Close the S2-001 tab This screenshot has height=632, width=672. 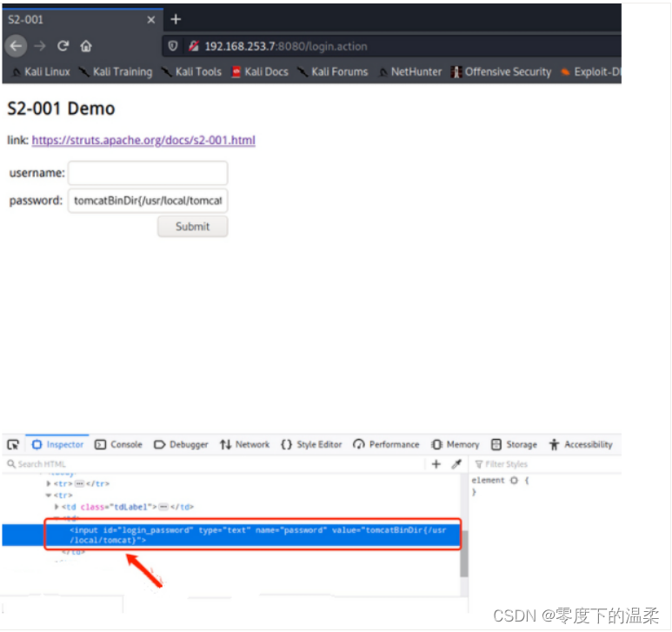(x=151, y=20)
